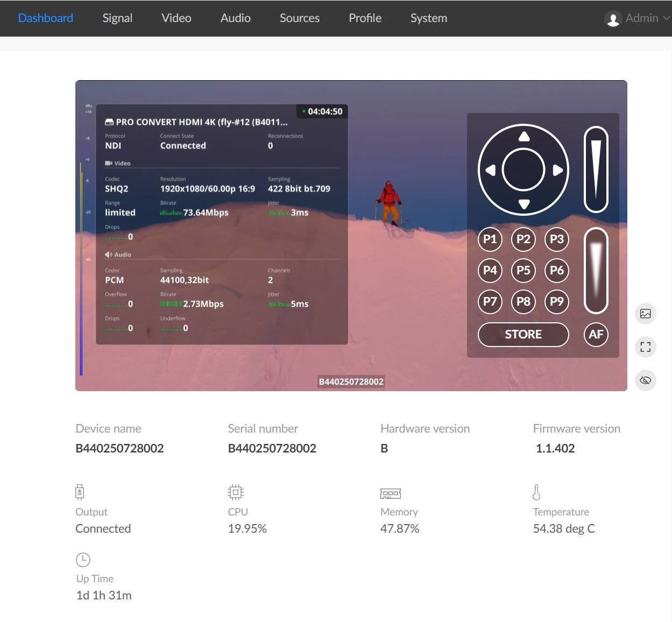Image resolution: width=672 pixels, height=622 pixels.
Task: Adjust the lower focus slider
Action: coord(596,271)
